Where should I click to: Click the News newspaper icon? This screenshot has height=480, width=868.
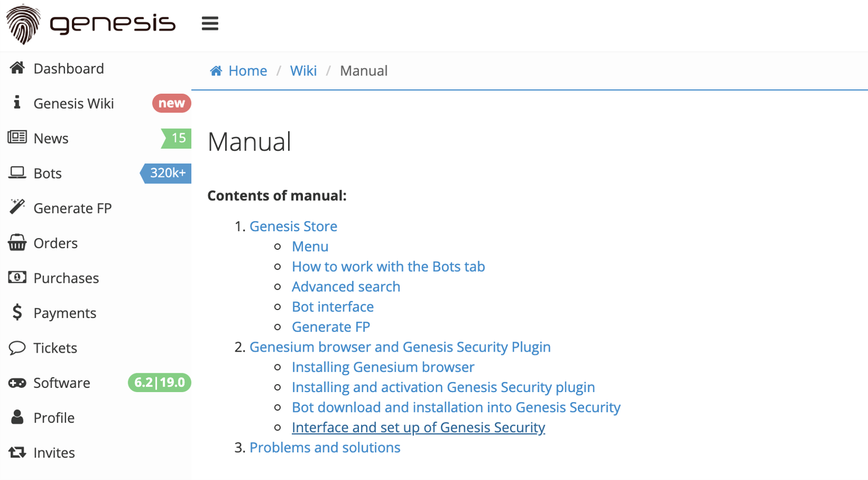point(17,137)
